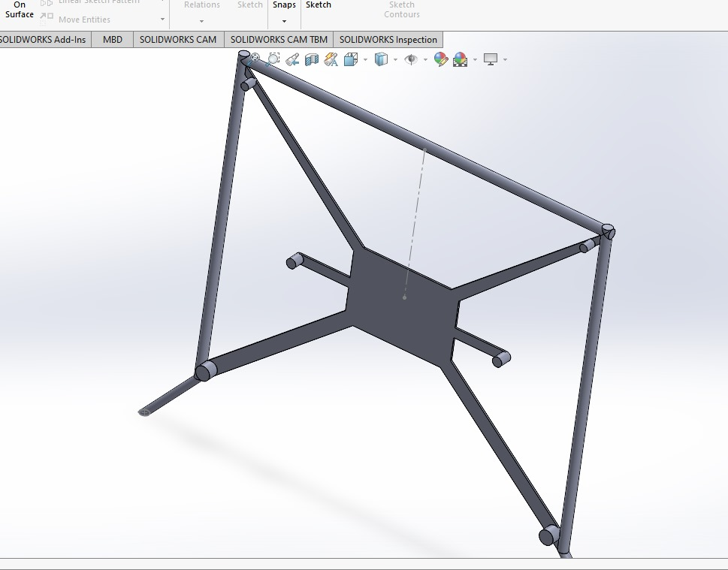Click the Zoom to Fit icon
The width and height of the screenshot is (728, 570).
(255, 59)
